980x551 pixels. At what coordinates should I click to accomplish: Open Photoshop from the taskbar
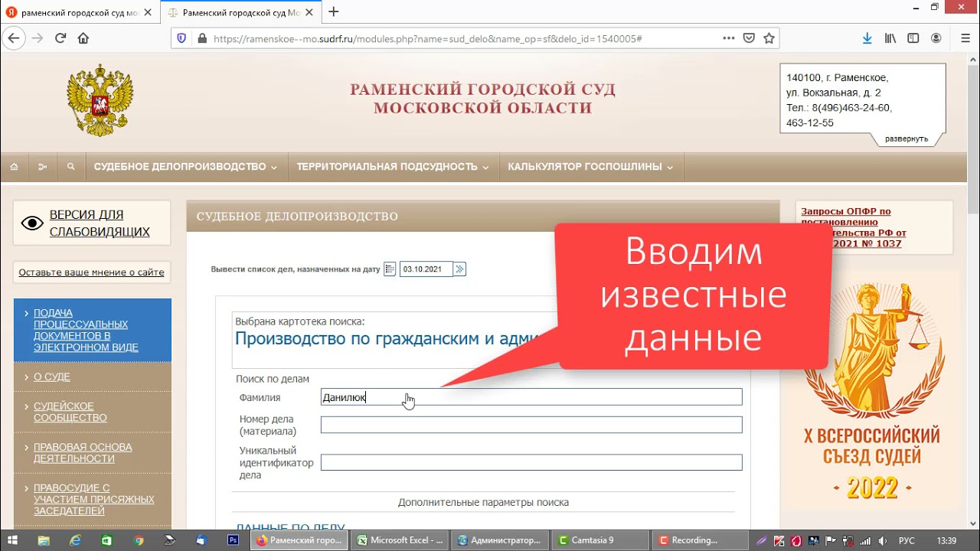(234, 540)
